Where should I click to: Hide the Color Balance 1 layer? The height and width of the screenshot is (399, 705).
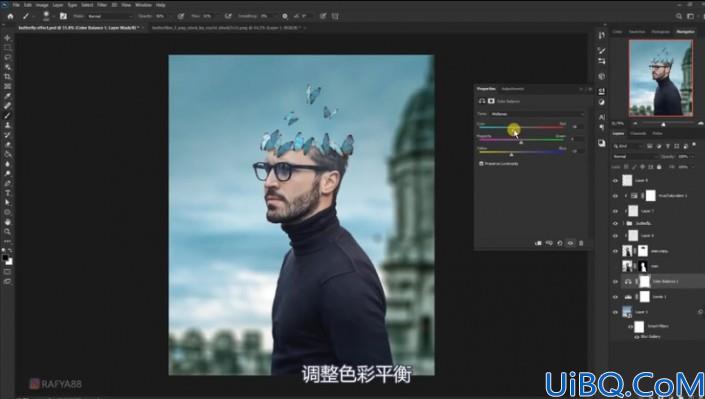pyautogui.click(x=616, y=282)
